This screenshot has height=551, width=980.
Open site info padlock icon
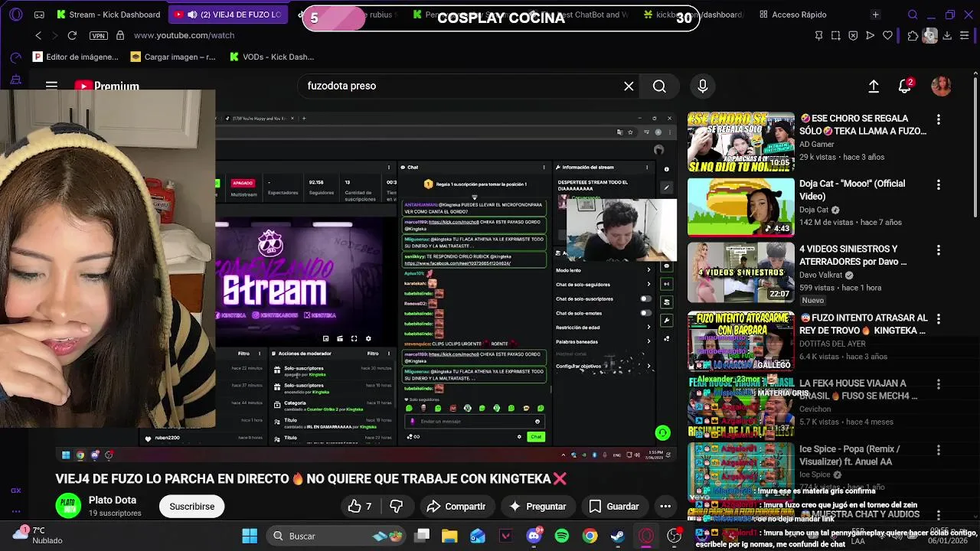[119, 35]
